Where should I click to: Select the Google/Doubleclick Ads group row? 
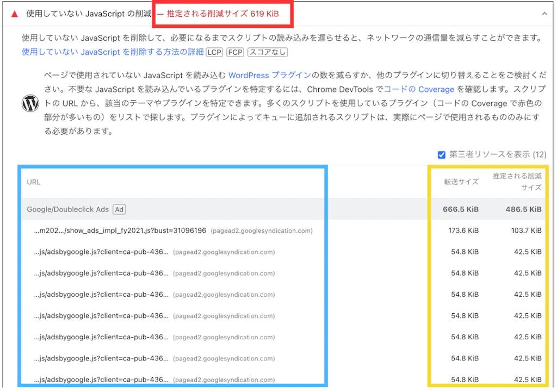click(283, 209)
